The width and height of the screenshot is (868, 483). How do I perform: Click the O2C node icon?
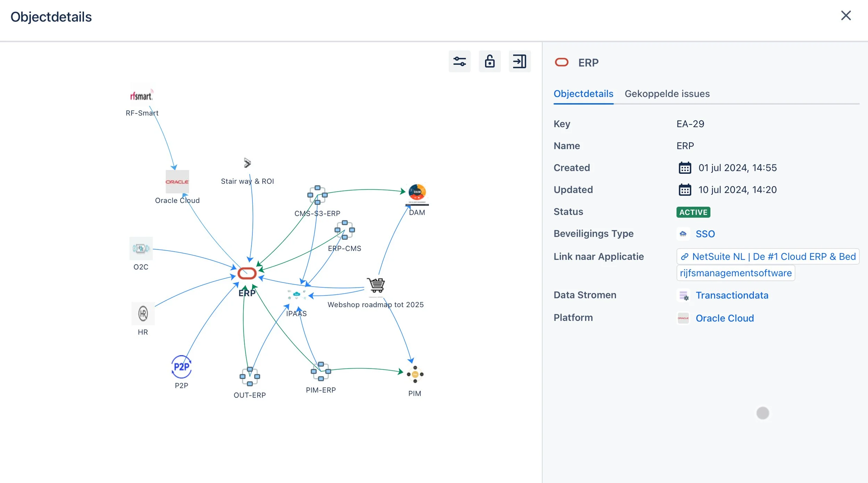click(141, 248)
